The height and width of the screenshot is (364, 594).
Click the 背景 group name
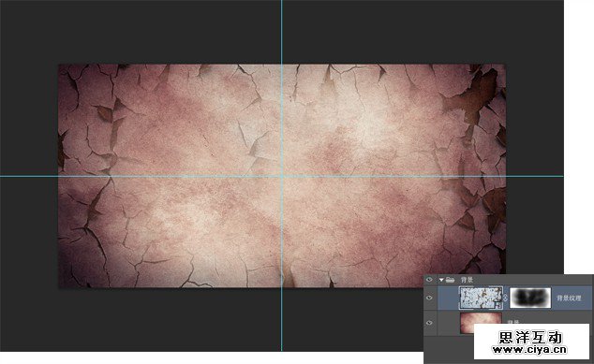point(467,280)
